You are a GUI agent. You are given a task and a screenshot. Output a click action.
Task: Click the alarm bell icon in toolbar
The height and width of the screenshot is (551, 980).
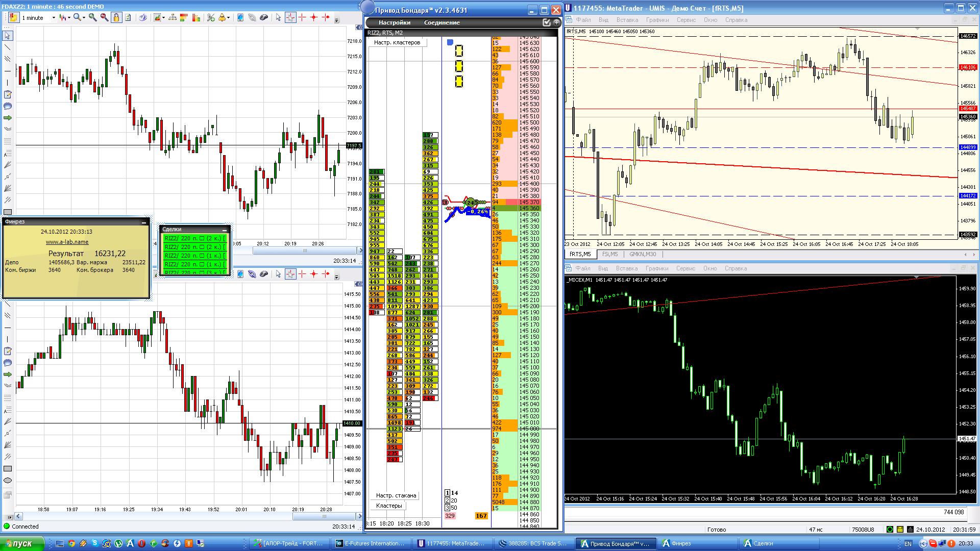tap(222, 17)
